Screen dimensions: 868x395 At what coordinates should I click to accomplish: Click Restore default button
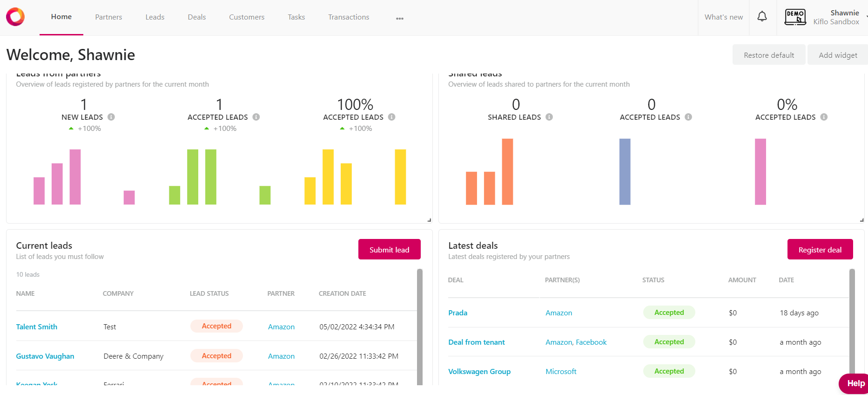[769, 55]
